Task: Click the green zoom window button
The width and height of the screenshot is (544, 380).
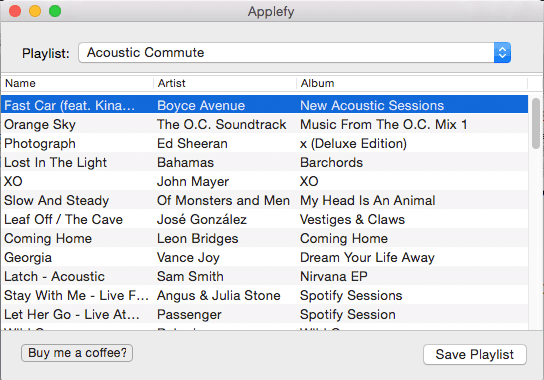Action: pos(55,11)
